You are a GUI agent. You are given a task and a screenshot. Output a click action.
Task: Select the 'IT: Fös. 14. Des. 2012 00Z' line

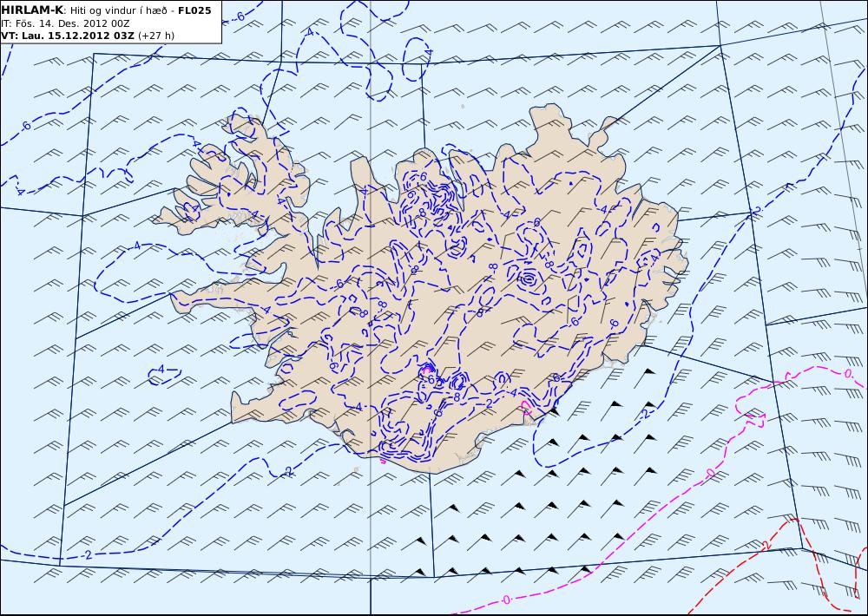pyautogui.click(x=66, y=23)
